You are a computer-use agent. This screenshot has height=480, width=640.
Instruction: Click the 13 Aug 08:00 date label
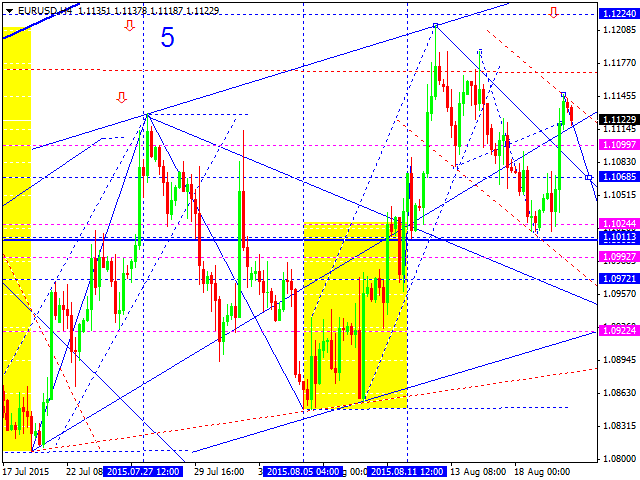[x=479, y=472]
